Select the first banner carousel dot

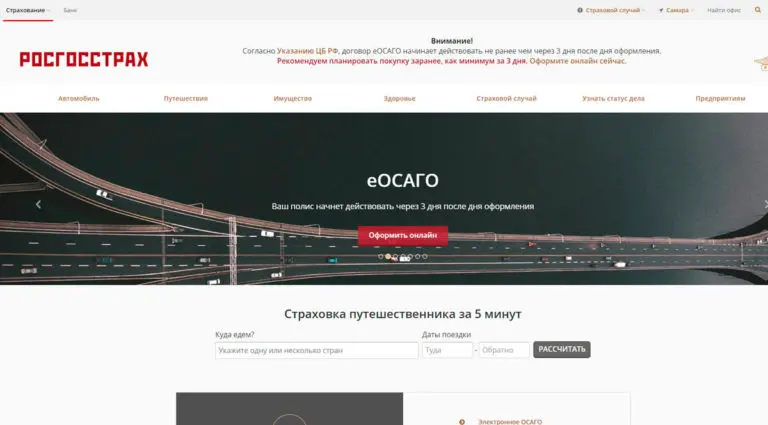(x=381, y=257)
